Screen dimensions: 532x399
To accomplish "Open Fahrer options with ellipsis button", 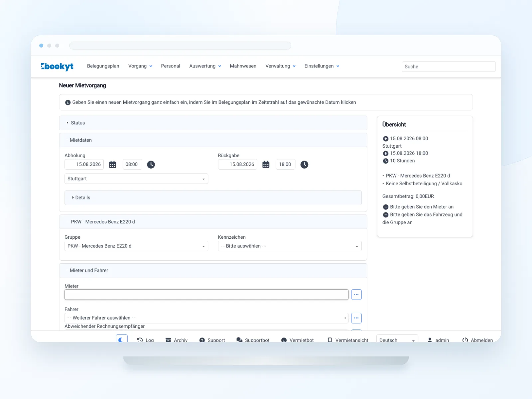I will [x=356, y=318].
